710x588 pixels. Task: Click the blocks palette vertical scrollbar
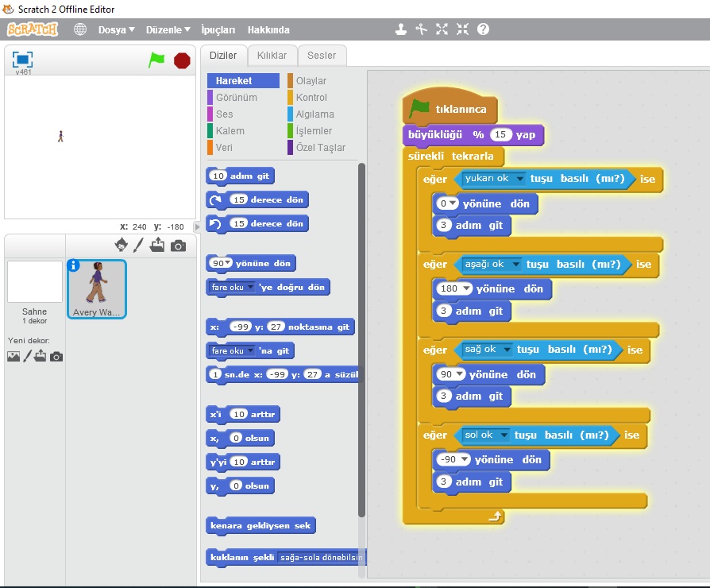[x=361, y=340]
